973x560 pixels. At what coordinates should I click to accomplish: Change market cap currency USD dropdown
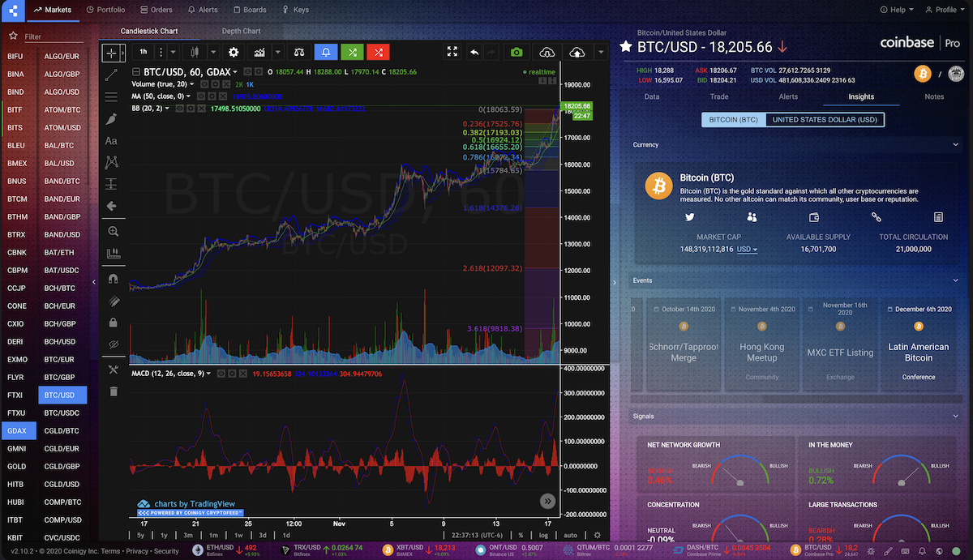click(747, 250)
